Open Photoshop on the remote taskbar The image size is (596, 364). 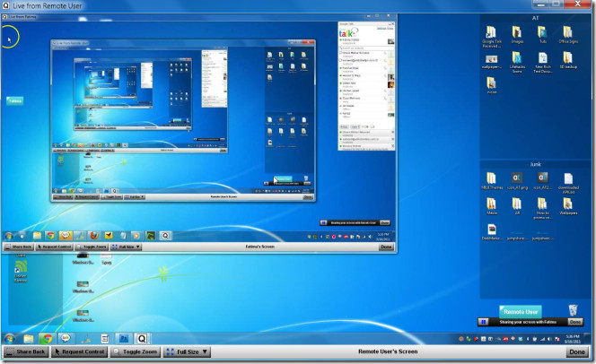click(124, 338)
